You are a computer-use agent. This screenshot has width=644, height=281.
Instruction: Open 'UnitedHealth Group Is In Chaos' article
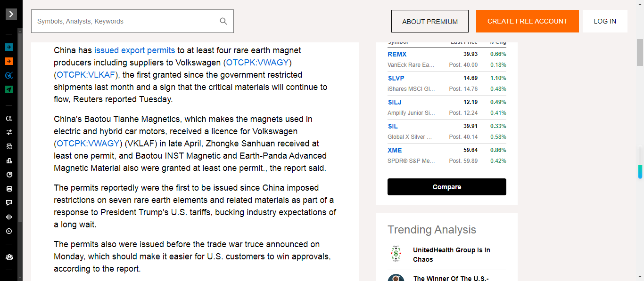click(452, 255)
